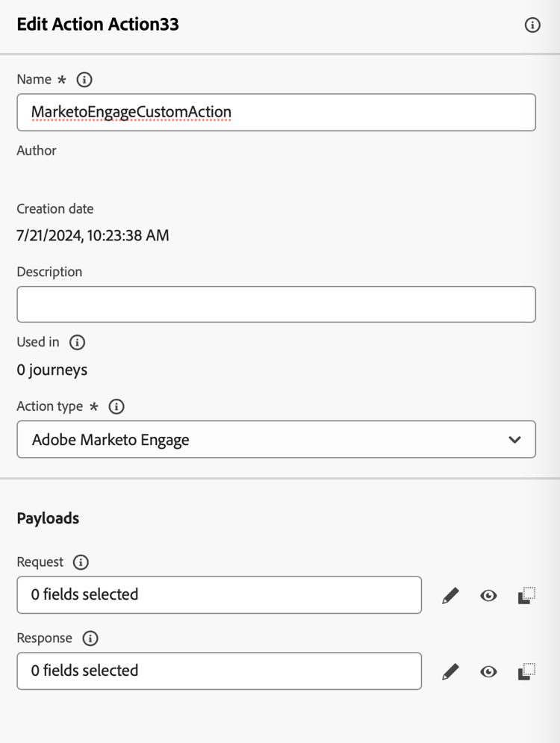Preview the Request payload via eye icon

point(488,595)
